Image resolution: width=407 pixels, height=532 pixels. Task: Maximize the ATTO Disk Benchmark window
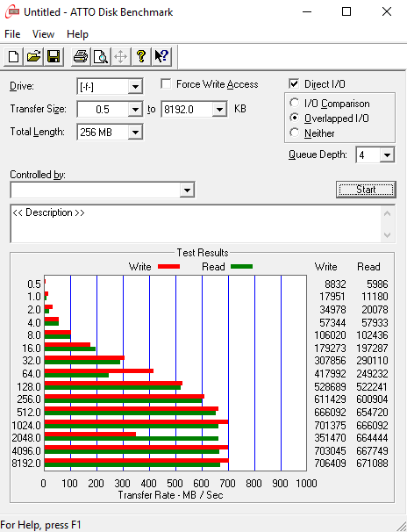tap(346, 12)
